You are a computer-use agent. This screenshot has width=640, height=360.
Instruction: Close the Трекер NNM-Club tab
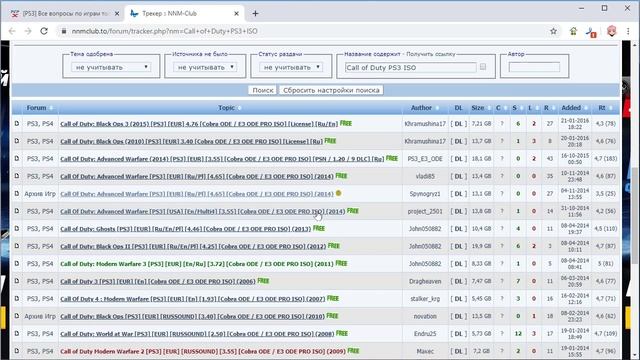point(236,13)
